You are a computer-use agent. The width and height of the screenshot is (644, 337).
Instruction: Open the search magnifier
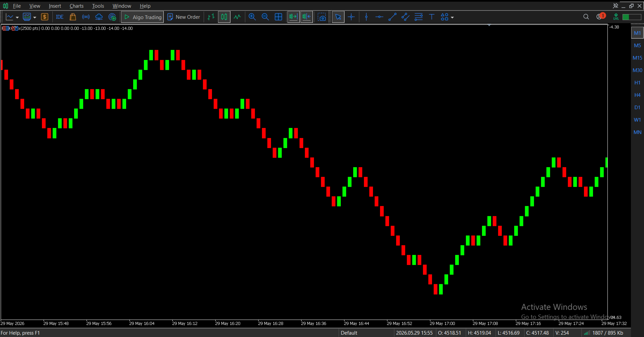pos(586,17)
